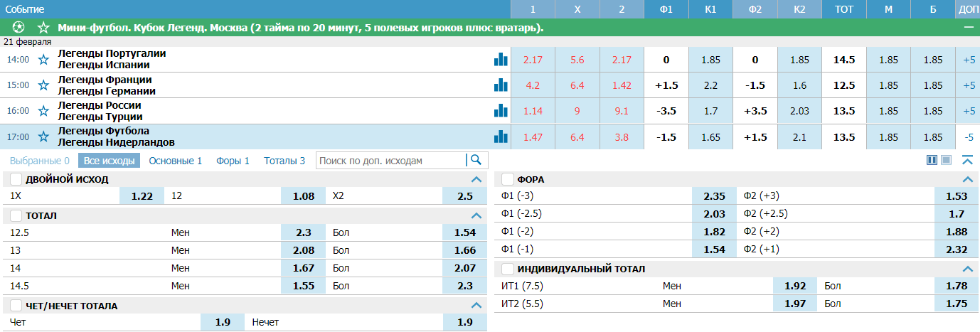
Task: Open statistics chart for России vs Турции
Action: (x=501, y=111)
